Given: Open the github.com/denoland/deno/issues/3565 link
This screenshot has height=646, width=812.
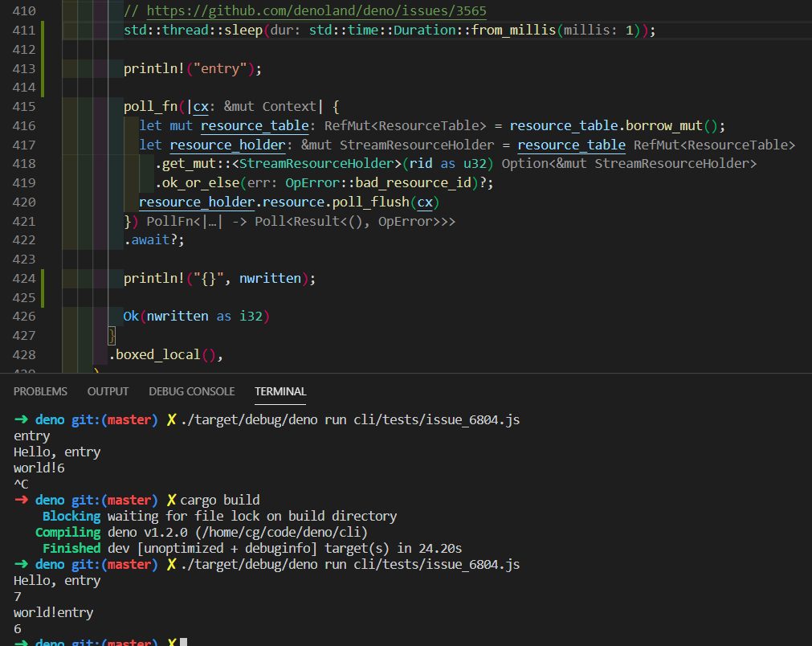Looking at the screenshot, I should (316, 11).
